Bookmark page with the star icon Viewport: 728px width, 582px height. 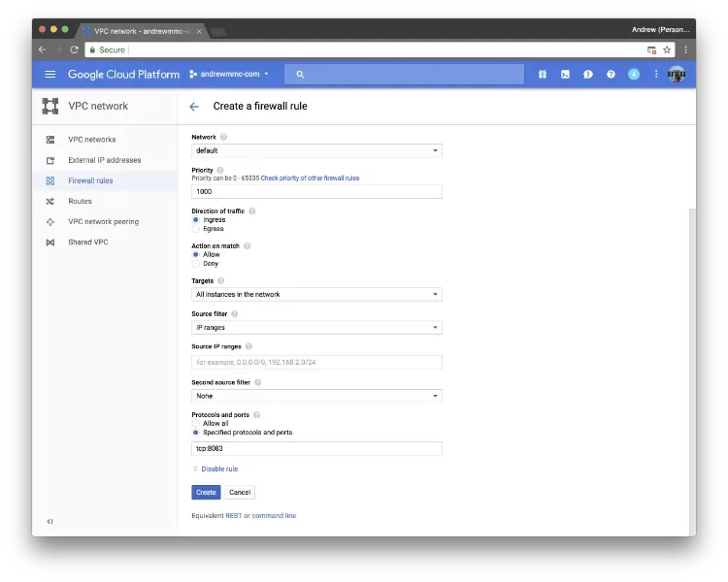[x=667, y=49]
